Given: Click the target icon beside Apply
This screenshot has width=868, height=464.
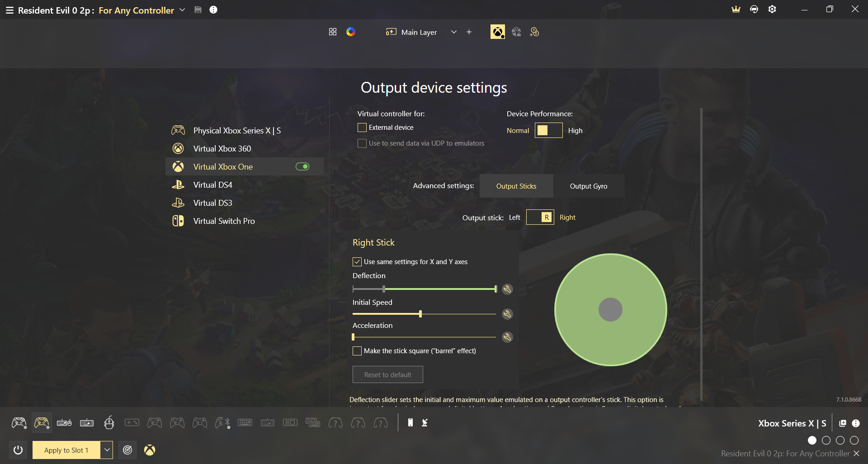Looking at the screenshot, I should tap(127, 450).
